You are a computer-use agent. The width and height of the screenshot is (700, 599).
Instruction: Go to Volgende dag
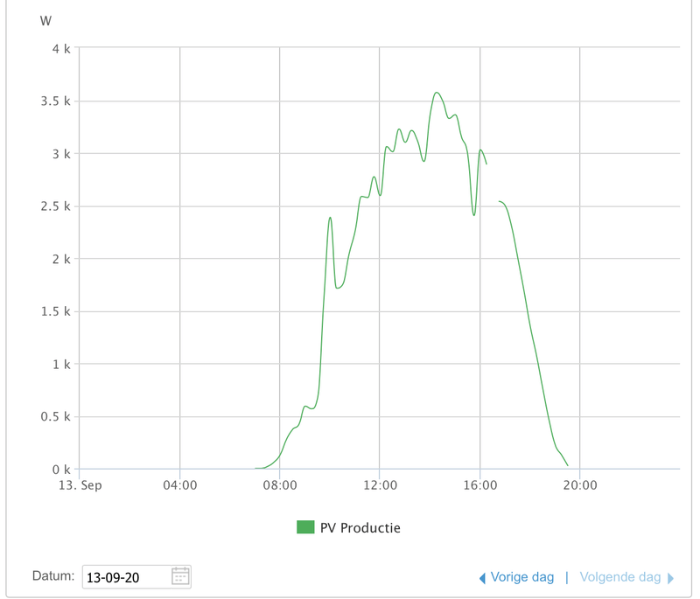point(619,577)
